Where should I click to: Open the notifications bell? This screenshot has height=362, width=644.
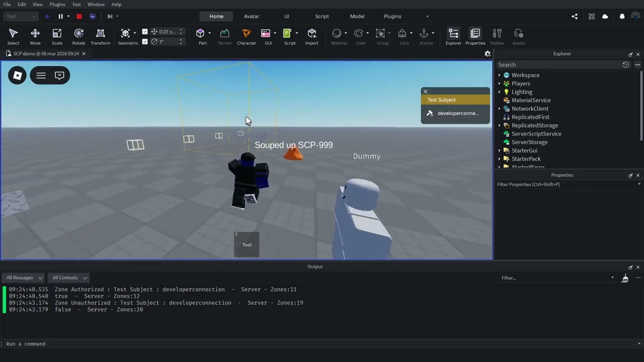(622, 17)
